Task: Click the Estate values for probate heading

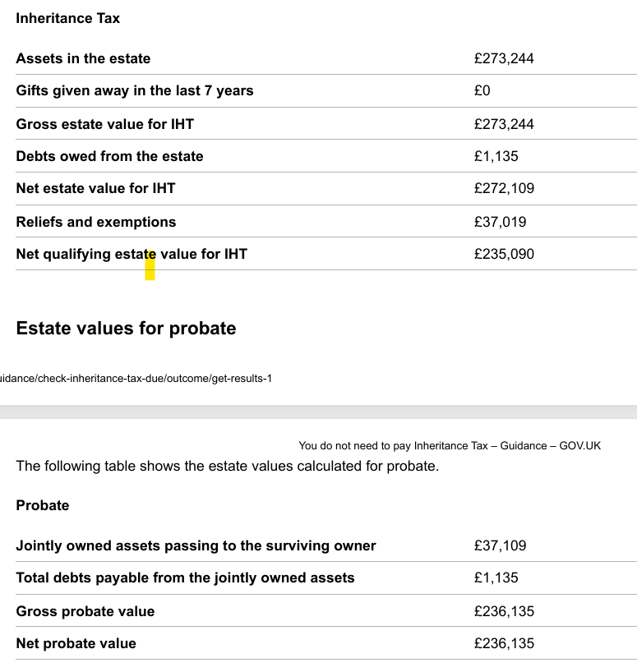Action: click(x=126, y=329)
